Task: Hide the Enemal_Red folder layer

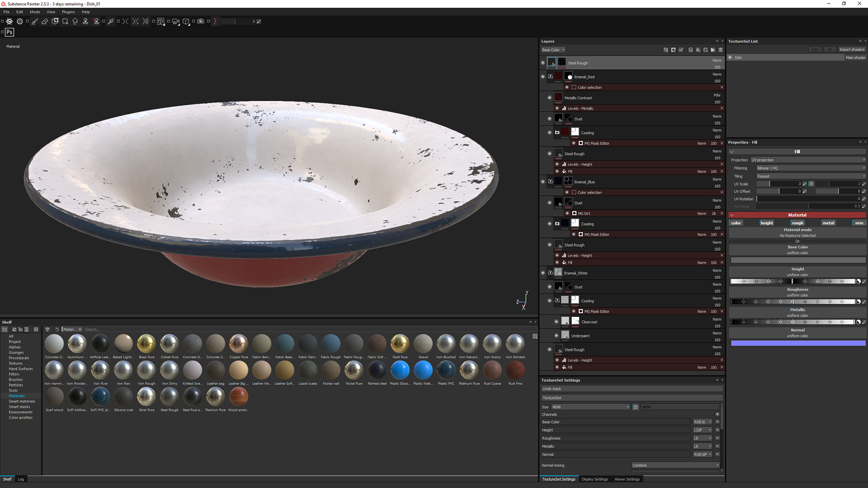Action: coord(543,76)
